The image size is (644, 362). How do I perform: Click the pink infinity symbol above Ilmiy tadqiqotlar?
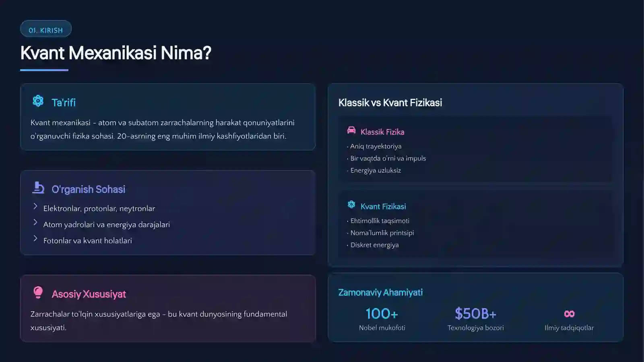[x=569, y=314]
